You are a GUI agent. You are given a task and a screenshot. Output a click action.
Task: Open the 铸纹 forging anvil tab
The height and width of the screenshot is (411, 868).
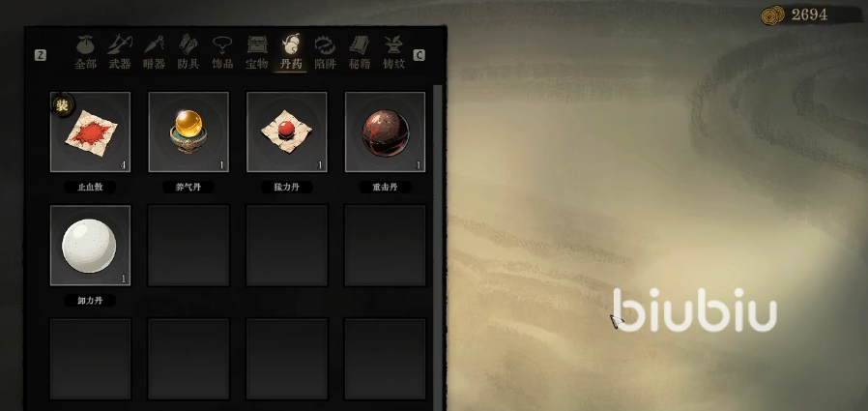tap(394, 52)
